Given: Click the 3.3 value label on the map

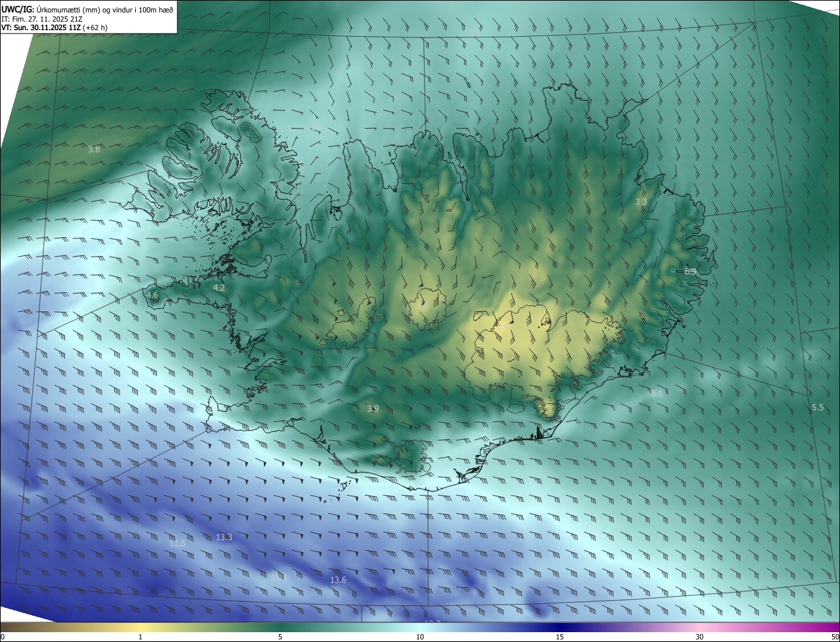Looking at the screenshot, I should pyautogui.click(x=641, y=202).
